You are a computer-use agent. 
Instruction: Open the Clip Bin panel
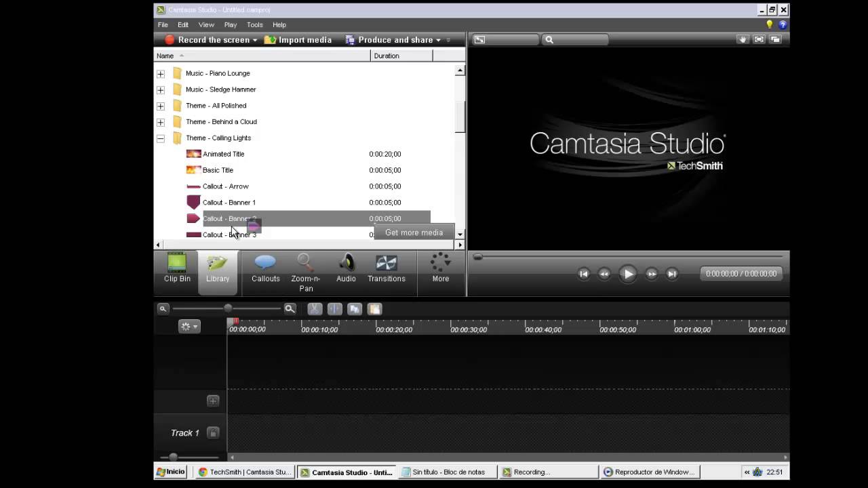[177, 267]
